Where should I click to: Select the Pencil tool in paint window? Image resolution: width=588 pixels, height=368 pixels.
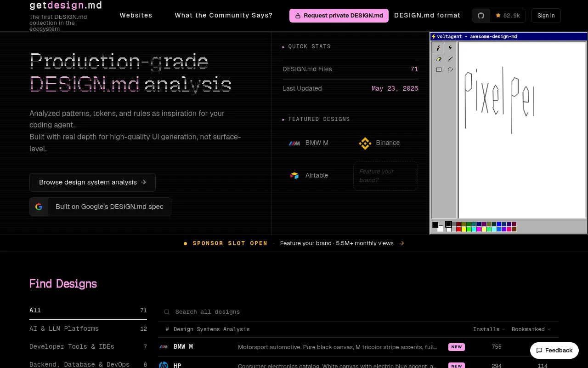(439, 48)
